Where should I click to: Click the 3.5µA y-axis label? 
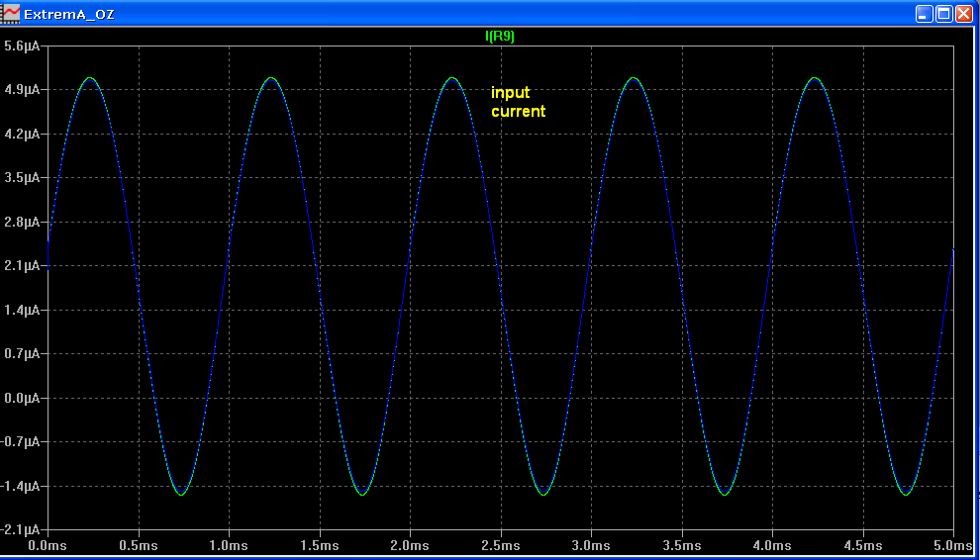pos(23,177)
